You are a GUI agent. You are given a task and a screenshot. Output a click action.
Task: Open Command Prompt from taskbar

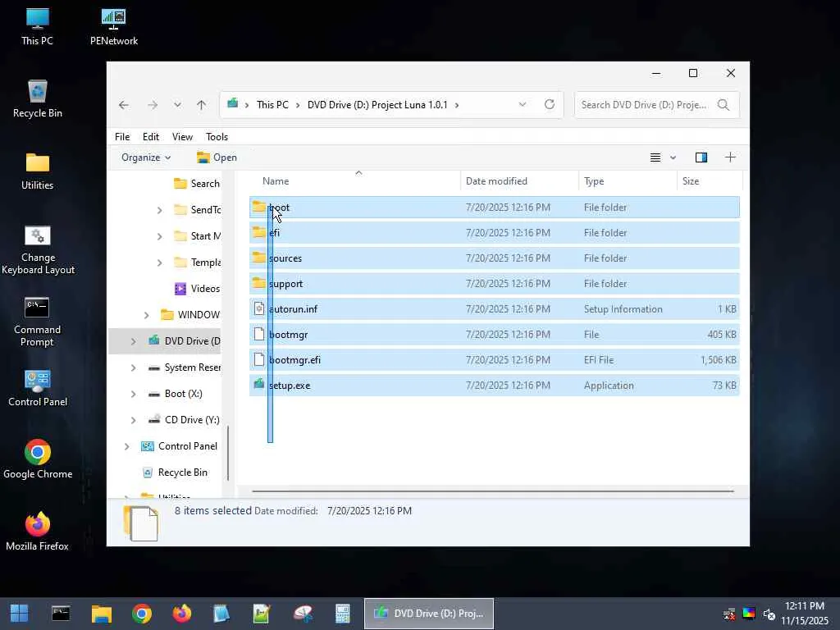(x=61, y=614)
